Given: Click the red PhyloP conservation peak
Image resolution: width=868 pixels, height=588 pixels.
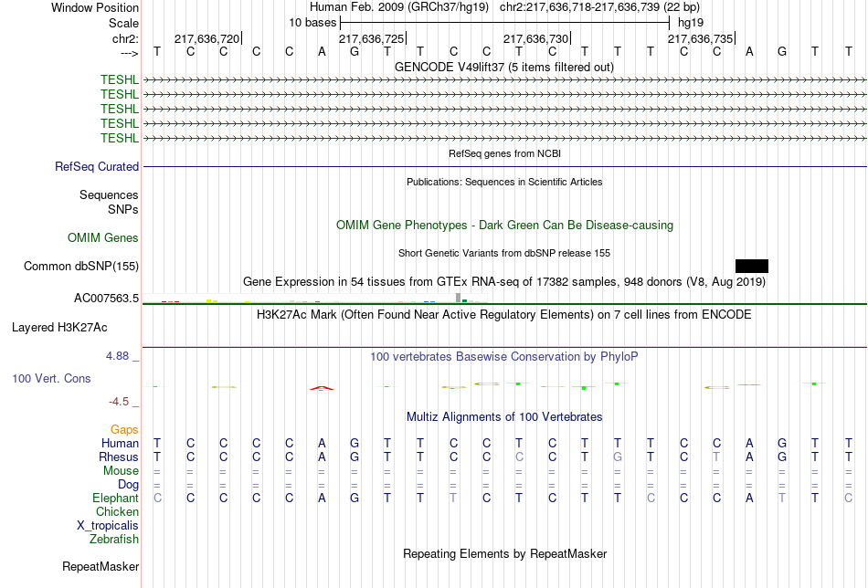Looking at the screenshot, I should [322, 388].
